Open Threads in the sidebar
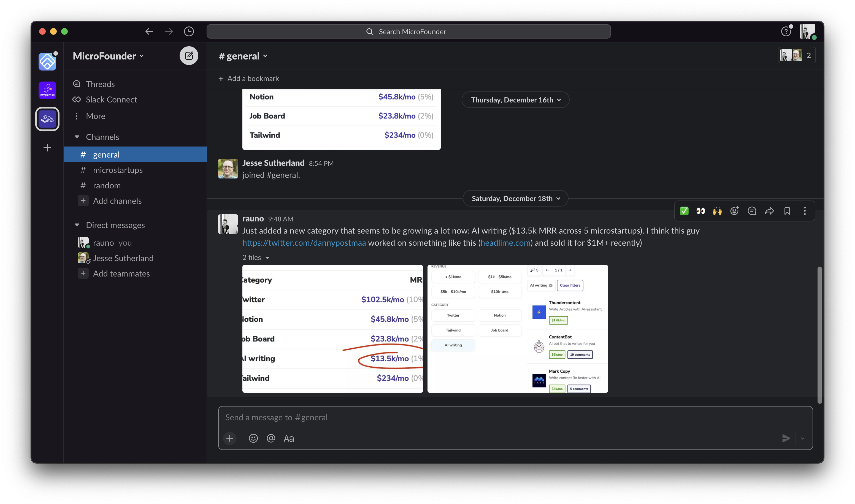This screenshot has width=855, height=504. (135, 84)
